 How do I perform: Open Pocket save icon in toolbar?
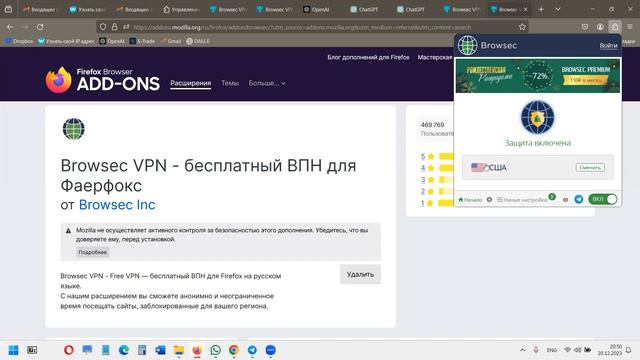(585, 27)
